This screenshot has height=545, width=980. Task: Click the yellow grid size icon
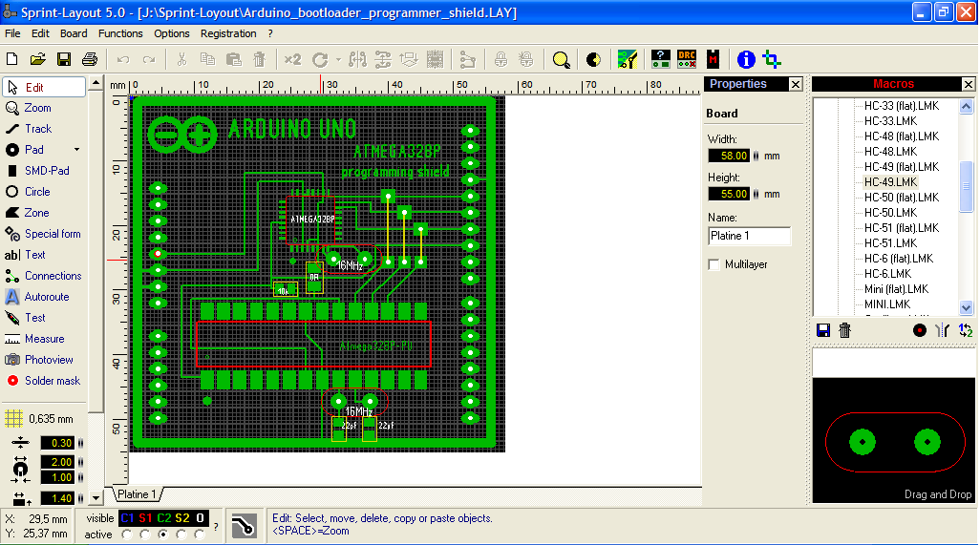(x=13, y=419)
